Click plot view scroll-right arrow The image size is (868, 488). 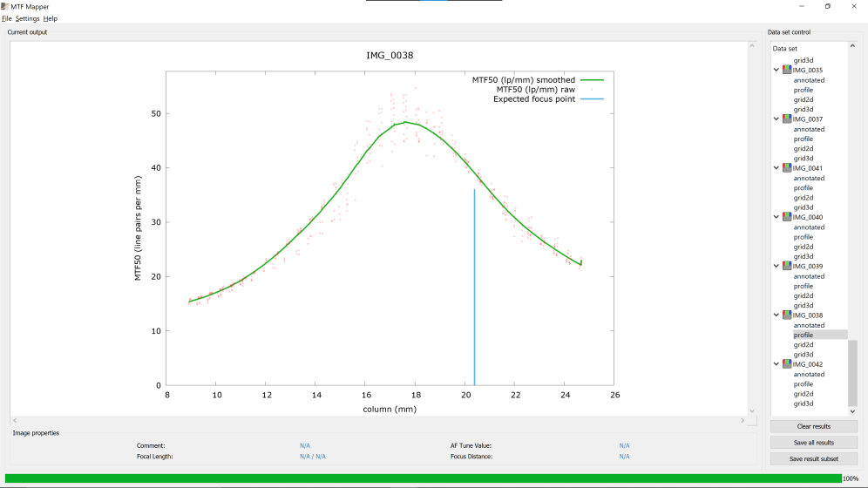point(743,421)
